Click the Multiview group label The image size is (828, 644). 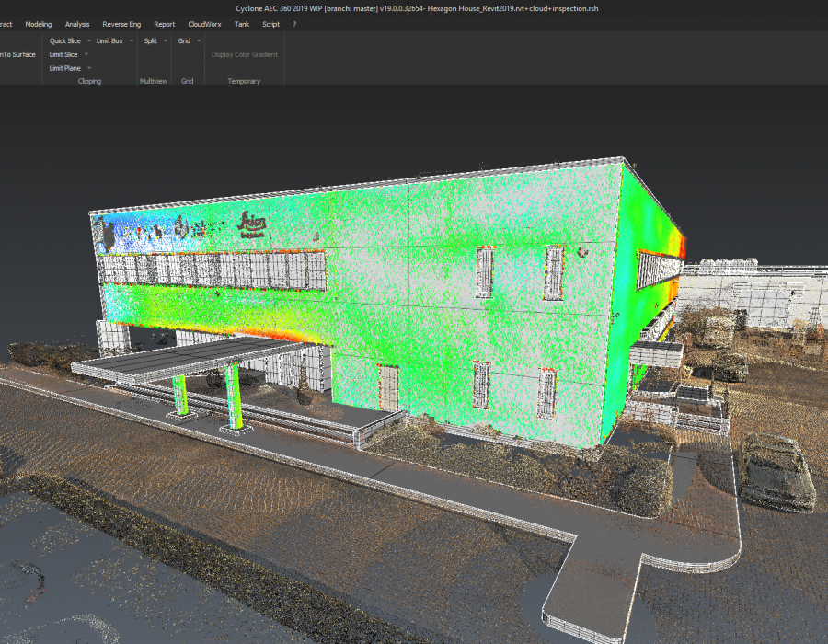tap(153, 81)
